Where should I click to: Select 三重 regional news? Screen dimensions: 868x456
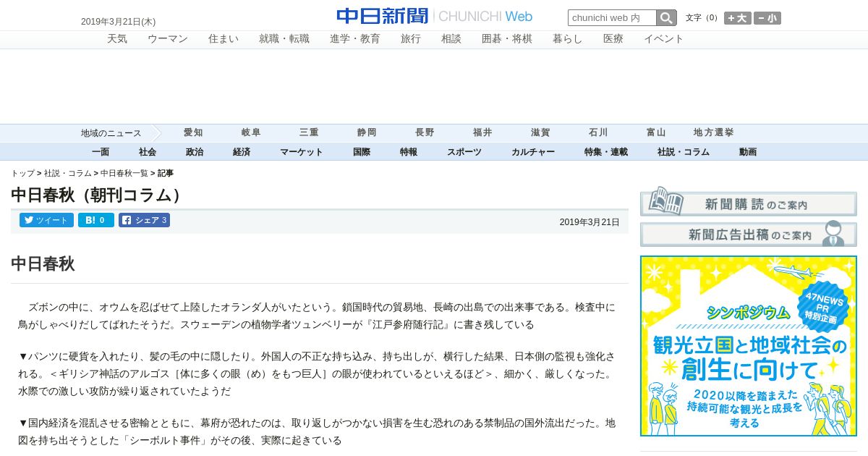(309, 132)
